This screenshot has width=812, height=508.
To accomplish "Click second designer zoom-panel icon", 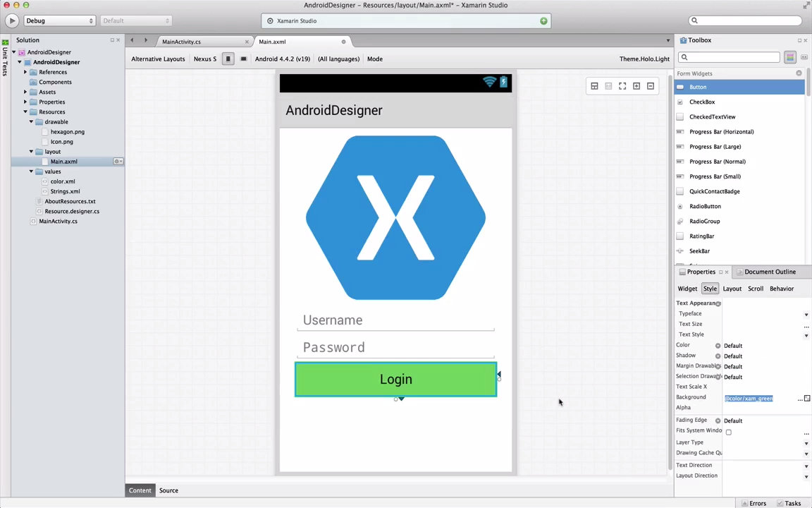I will [608, 86].
